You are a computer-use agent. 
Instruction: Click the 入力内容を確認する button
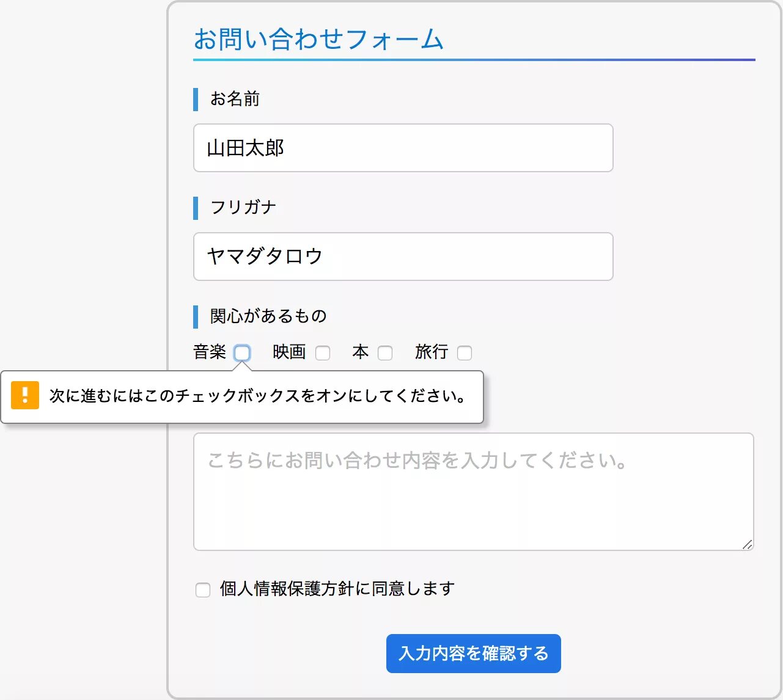point(474,654)
